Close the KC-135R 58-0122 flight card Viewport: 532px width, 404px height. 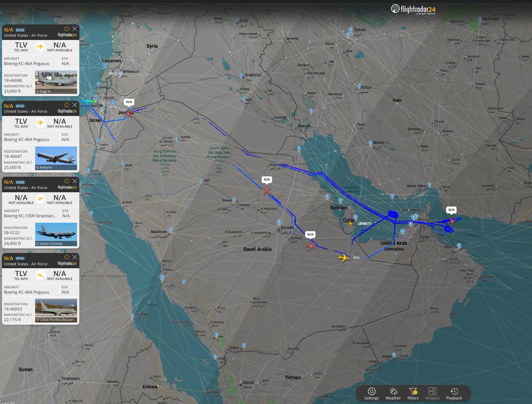(74, 181)
